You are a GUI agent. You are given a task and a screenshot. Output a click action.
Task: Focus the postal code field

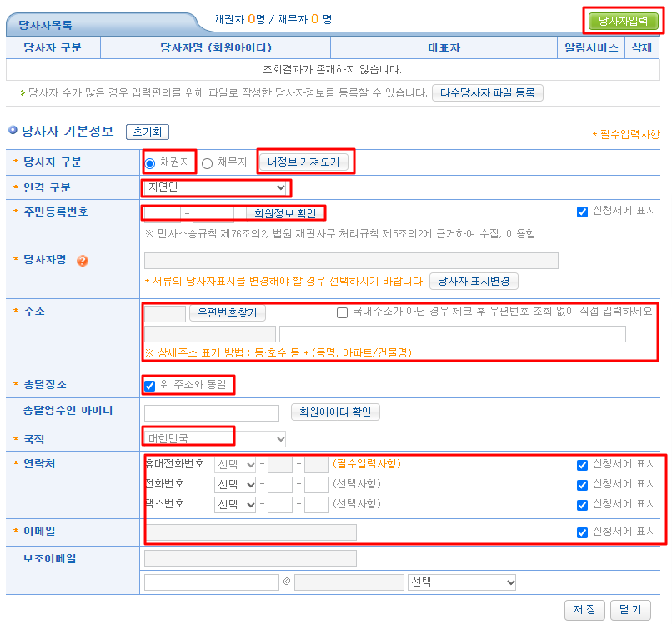tap(165, 313)
